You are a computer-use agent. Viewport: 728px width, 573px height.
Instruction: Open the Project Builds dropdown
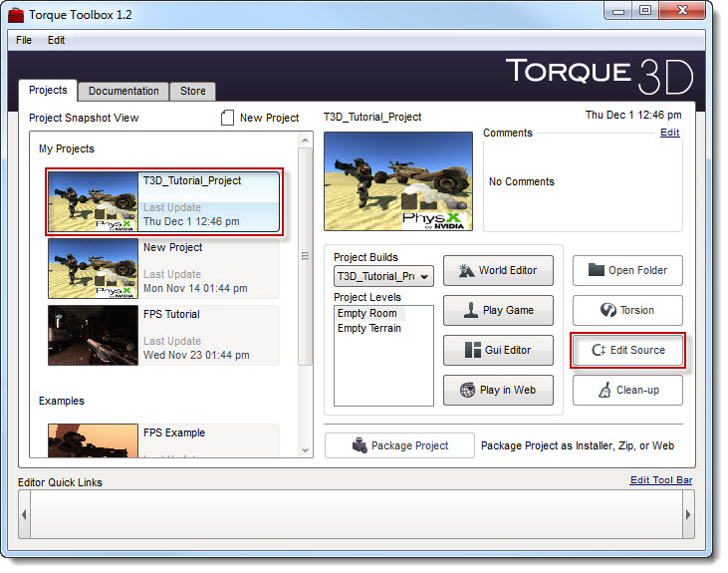pyautogui.click(x=383, y=276)
